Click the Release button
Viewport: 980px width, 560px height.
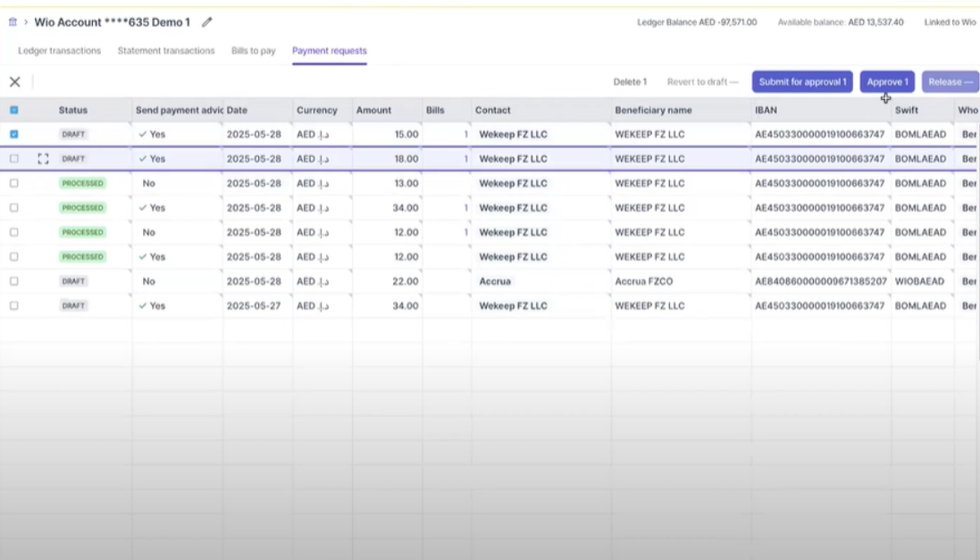click(950, 82)
